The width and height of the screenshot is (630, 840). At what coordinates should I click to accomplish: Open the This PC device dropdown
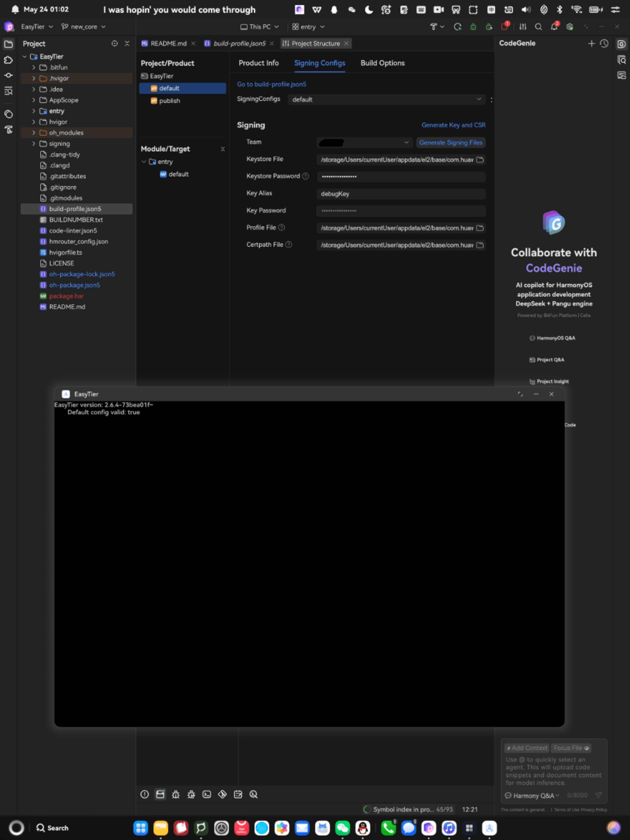point(260,27)
